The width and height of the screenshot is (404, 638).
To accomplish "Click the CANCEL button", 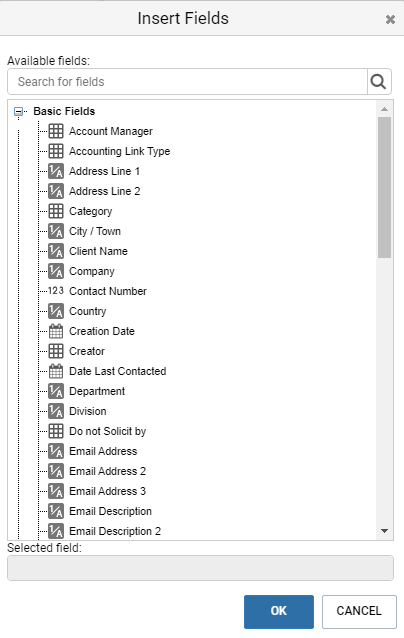I will coord(359,612).
